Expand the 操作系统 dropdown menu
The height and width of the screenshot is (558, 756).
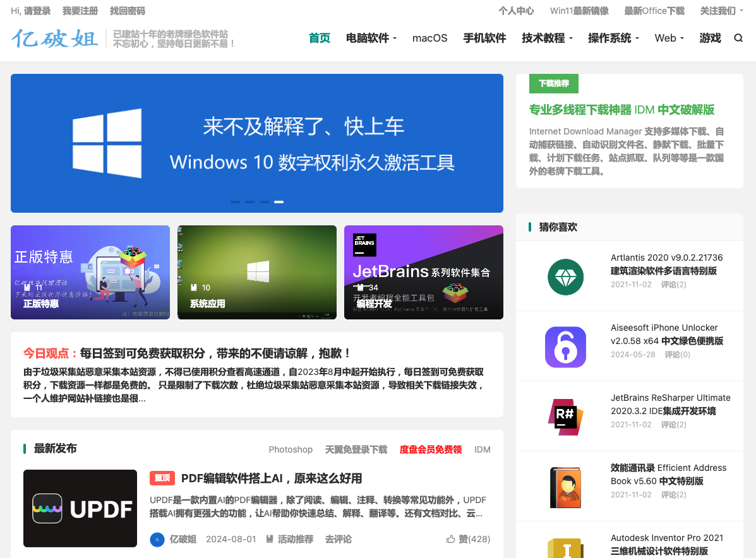click(x=613, y=38)
